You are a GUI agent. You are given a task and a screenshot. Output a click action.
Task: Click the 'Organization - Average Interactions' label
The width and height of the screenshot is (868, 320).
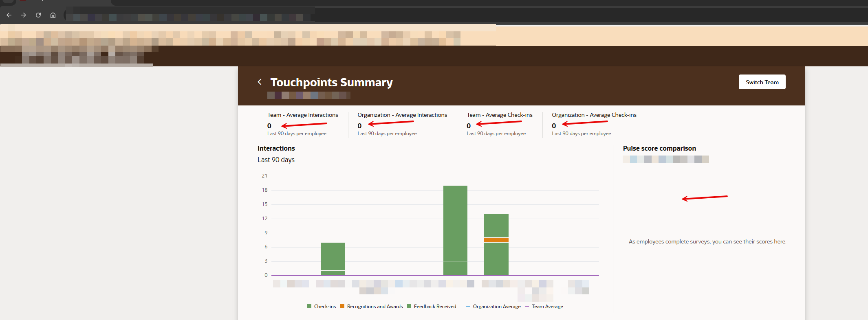(402, 115)
